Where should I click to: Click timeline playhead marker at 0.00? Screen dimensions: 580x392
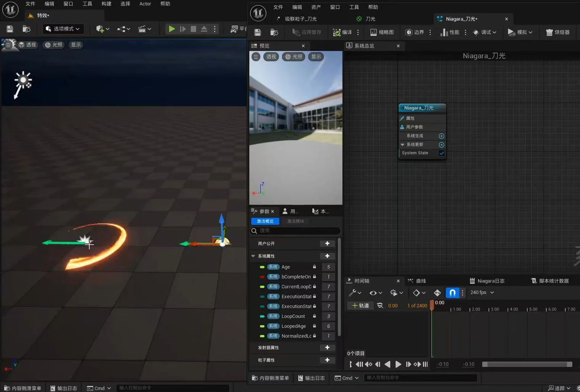pos(432,305)
